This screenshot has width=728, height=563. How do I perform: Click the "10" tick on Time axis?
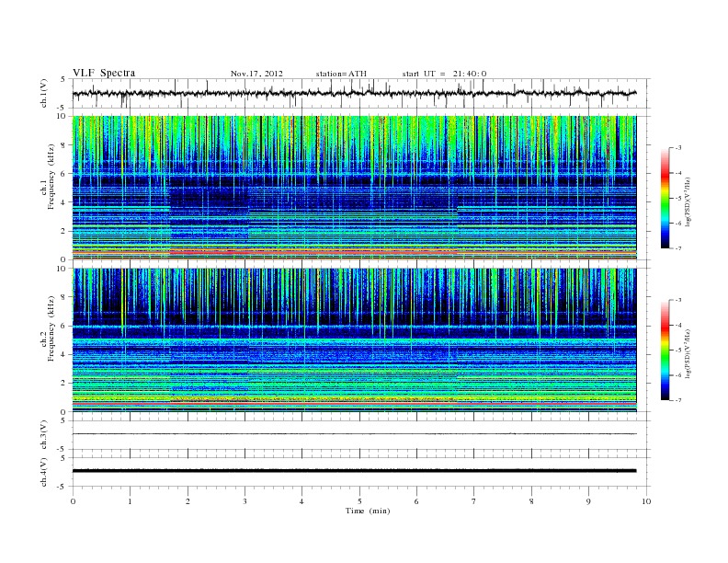coord(646,501)
